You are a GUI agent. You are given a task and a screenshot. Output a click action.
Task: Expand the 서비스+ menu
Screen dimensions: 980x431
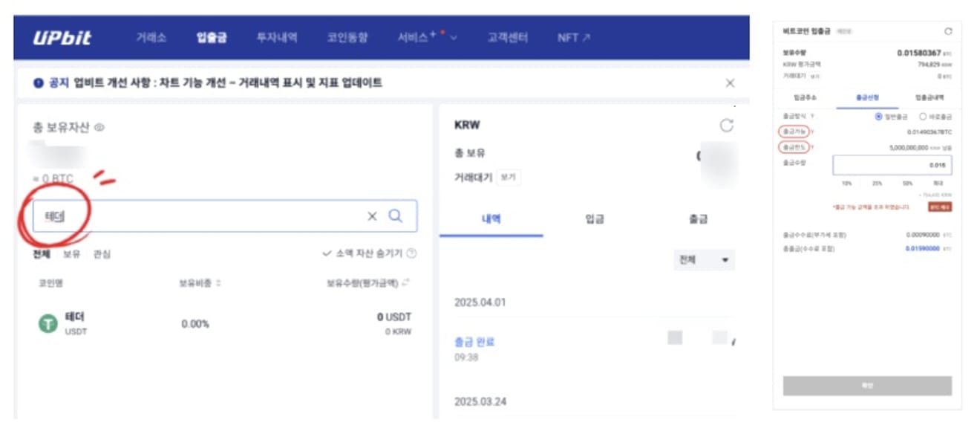tap(427, 37)
